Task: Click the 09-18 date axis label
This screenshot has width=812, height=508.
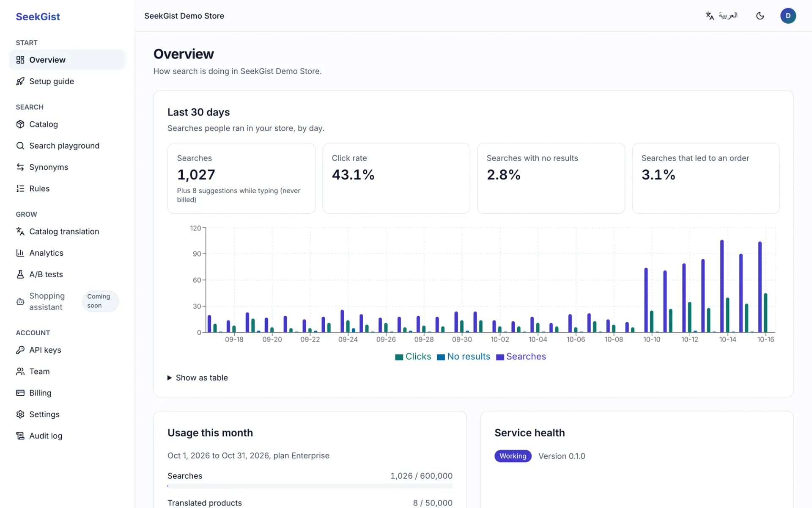Action: coord(234,340)
